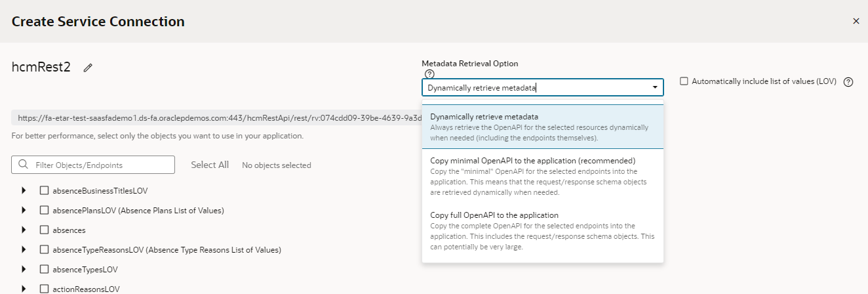Expand the actionReasonsLOV node
The image size is (868, 294).
point(24,289)
